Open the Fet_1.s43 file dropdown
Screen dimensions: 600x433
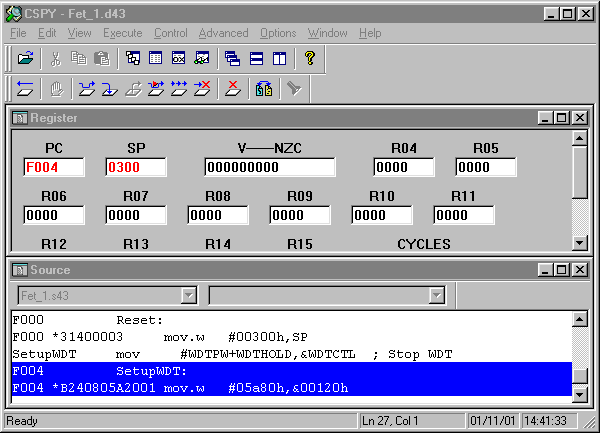(x=188, y=295)
